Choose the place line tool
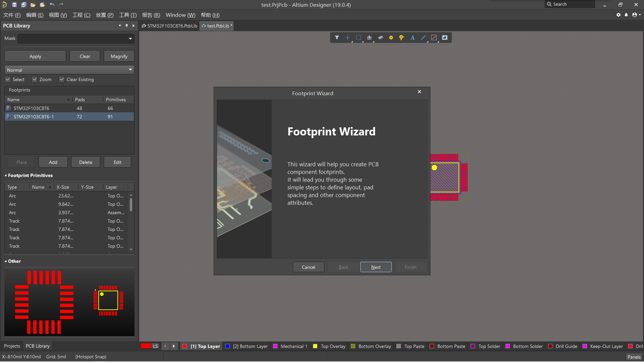This screenshot has height=362, width=644. coord(423,38)
